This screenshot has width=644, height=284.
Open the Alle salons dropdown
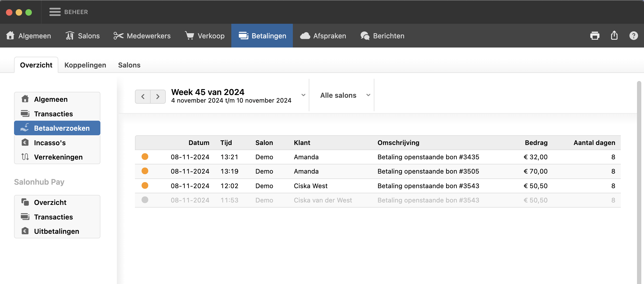(x=345, y=95)
